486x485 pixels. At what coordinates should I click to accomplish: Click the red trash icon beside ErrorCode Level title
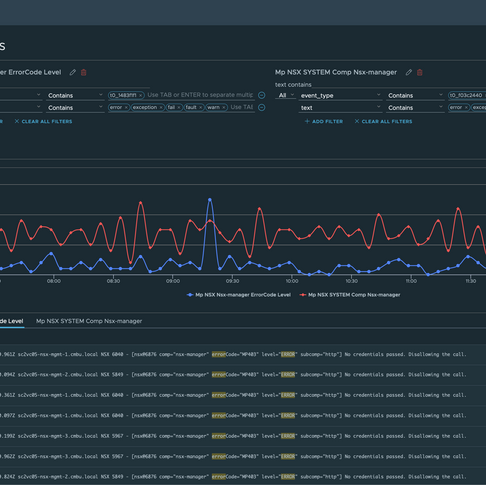(84, 72)
